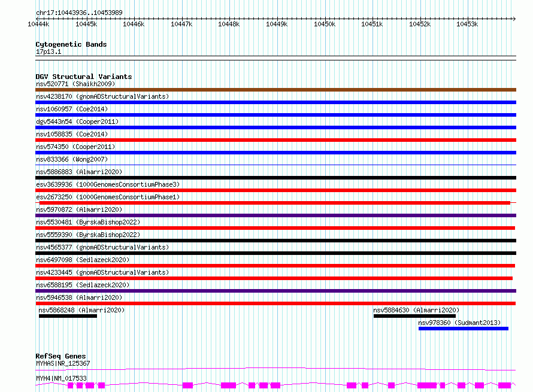
Task: Click nsv978360 (Sudmant2013) label
Action: [459, 323]
